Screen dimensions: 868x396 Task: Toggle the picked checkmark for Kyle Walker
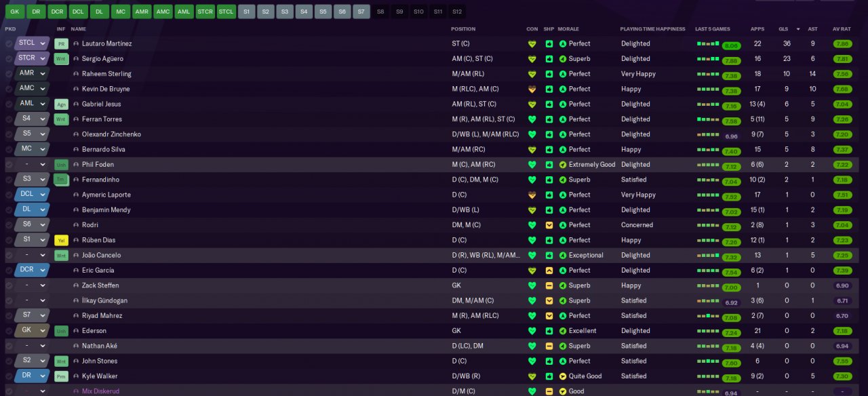click(x=9, y=376)
